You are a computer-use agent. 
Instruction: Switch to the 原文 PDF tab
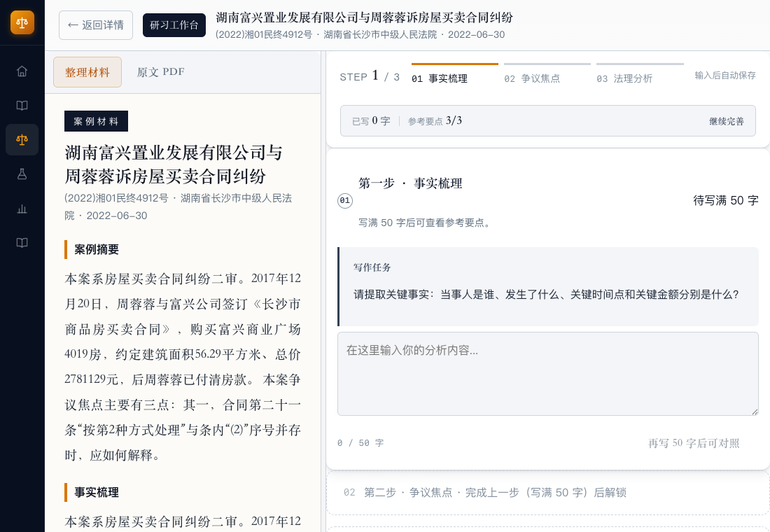coord(160,72)
